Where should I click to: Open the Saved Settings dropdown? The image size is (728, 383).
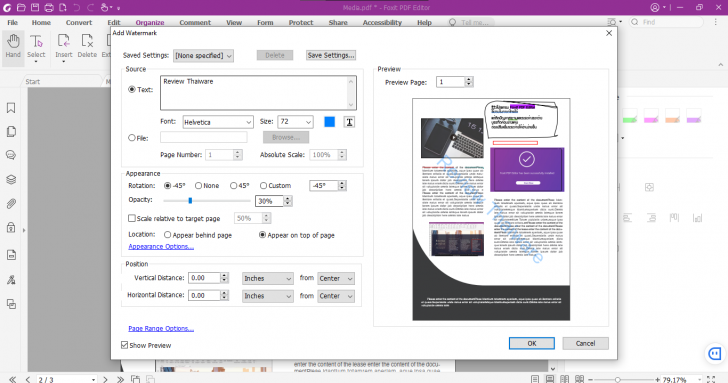pyautogui.click(x=203, y=56)
